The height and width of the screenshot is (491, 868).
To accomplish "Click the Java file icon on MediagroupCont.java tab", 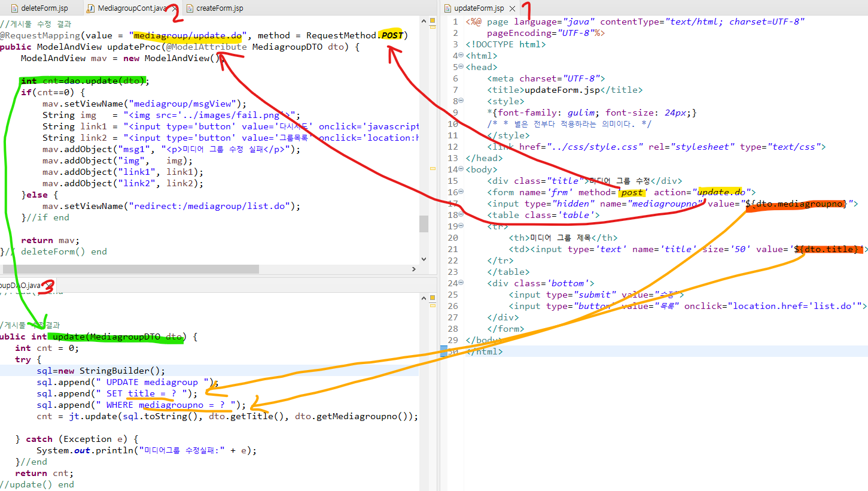I will (90, 8).
